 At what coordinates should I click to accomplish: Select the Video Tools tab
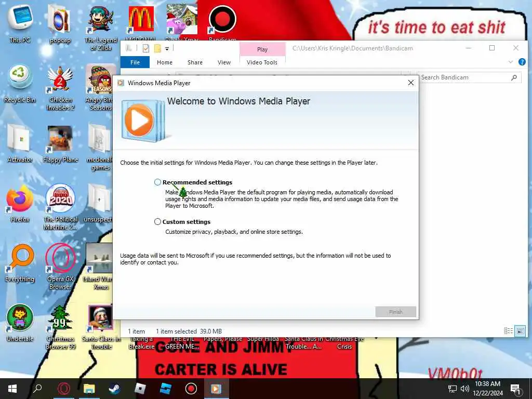pyautogui.click(x=262, y=62)
